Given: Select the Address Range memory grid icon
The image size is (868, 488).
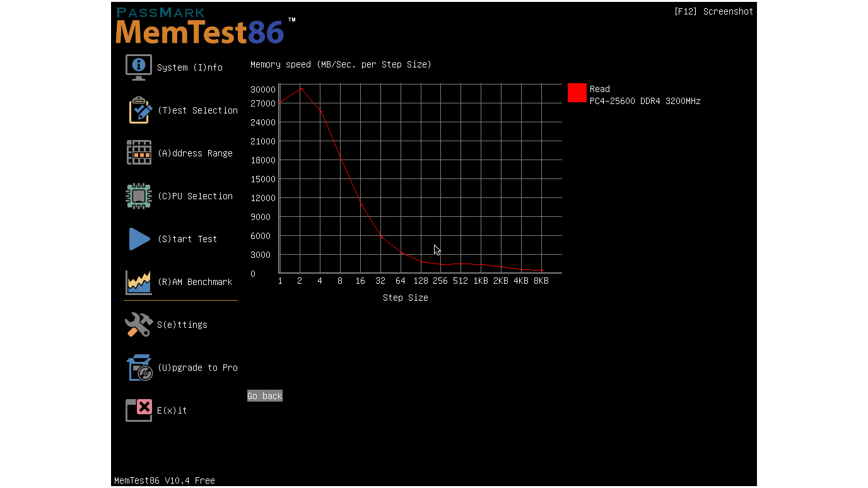Looking at the screenshot, I should coord(139,153).
